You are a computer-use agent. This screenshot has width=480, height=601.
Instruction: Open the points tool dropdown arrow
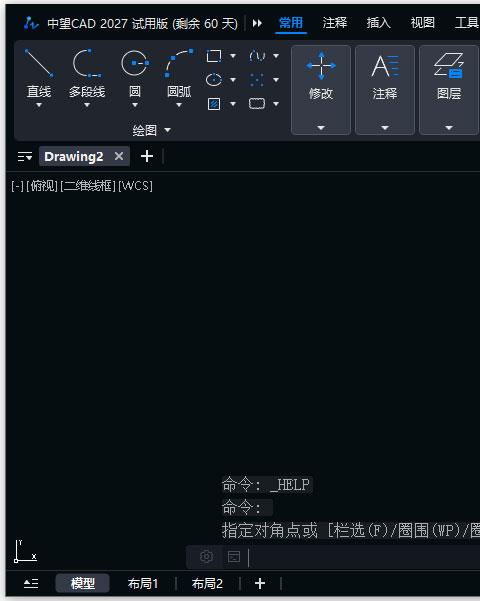[x=276, y=80]
